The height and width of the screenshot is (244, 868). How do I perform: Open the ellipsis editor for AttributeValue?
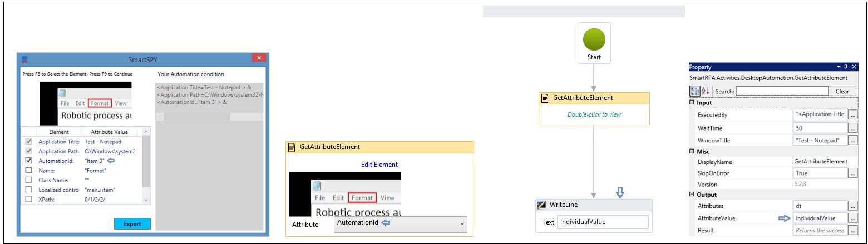[852, 218]
